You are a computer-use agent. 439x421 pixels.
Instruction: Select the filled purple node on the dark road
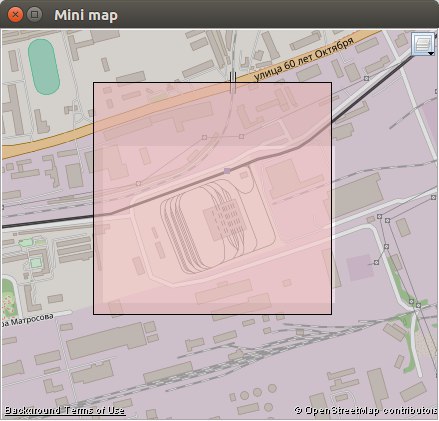click(227, 171)
